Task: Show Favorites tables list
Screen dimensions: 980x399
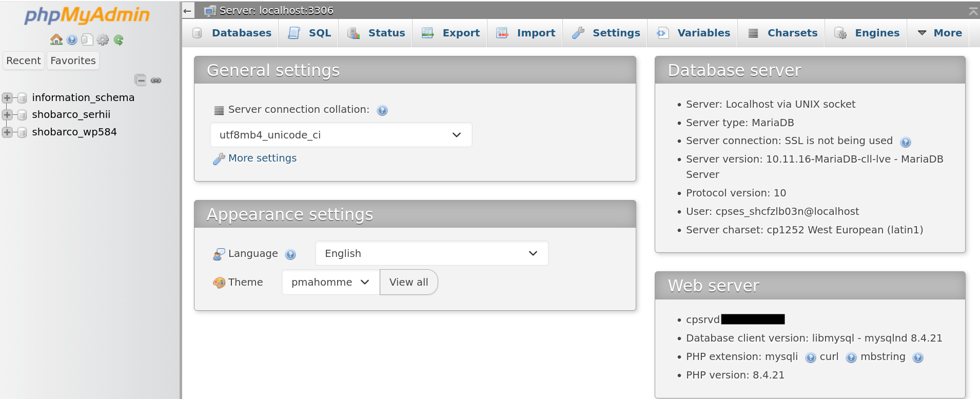Action: 73,61
